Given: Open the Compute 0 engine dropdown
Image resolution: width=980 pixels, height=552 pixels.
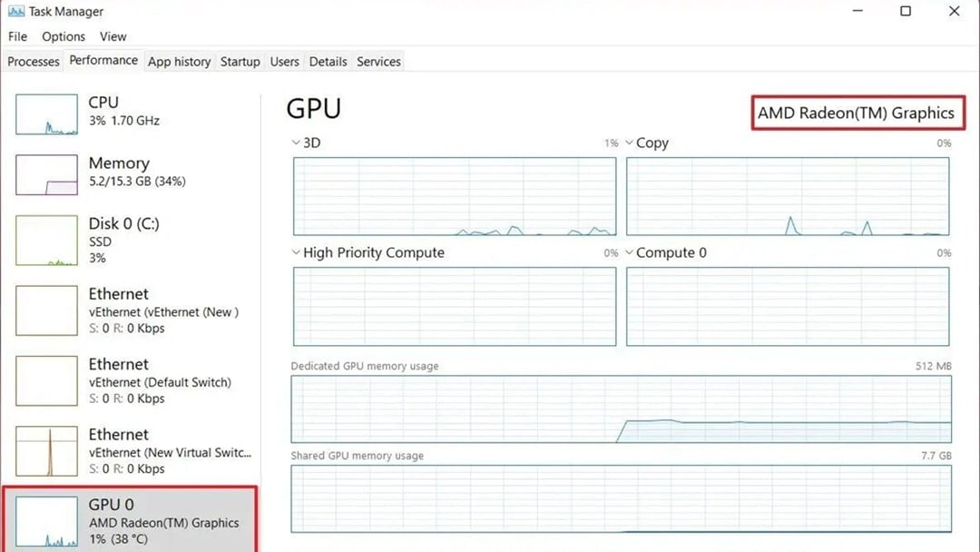Looking at the screenshot, I should point(630,252).
